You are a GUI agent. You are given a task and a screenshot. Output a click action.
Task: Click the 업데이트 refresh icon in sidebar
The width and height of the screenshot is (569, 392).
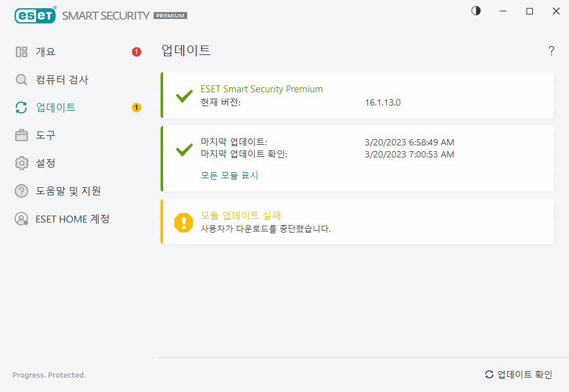click(20, 107)
